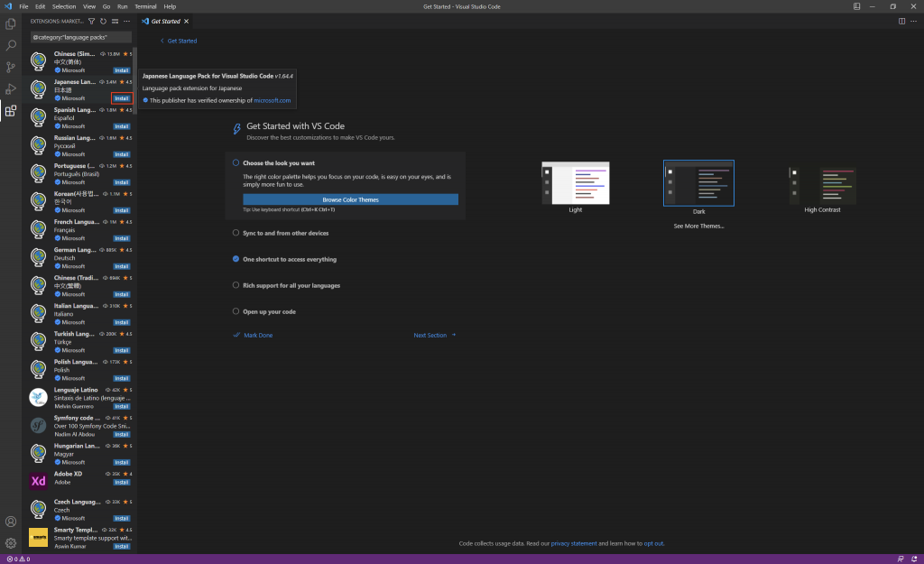This screenshot has width=924, height=564.
Task: Open the Accounts menu icon
Action: pos(11,522)
